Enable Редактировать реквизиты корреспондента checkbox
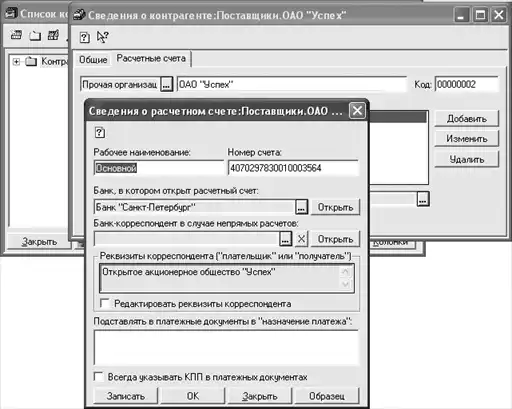Image resolution: width=512 pixels, height=409 pixels. pyautogui.click(x=104, y=303)
